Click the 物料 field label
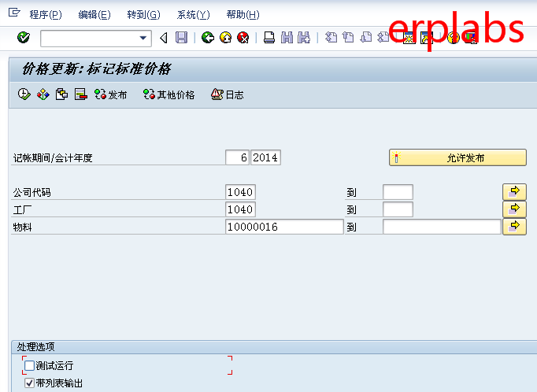This screenshot has width=537, height=392. click(x=22, y=227)
